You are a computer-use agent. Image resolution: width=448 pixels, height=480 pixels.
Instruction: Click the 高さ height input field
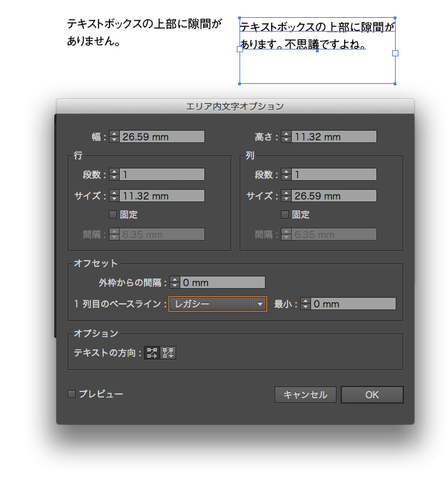(334, 137)
